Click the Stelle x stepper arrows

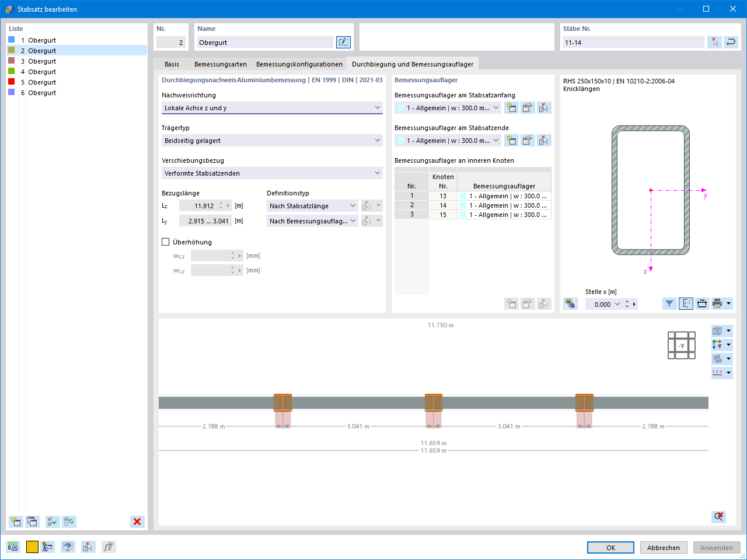pos(627,304)
